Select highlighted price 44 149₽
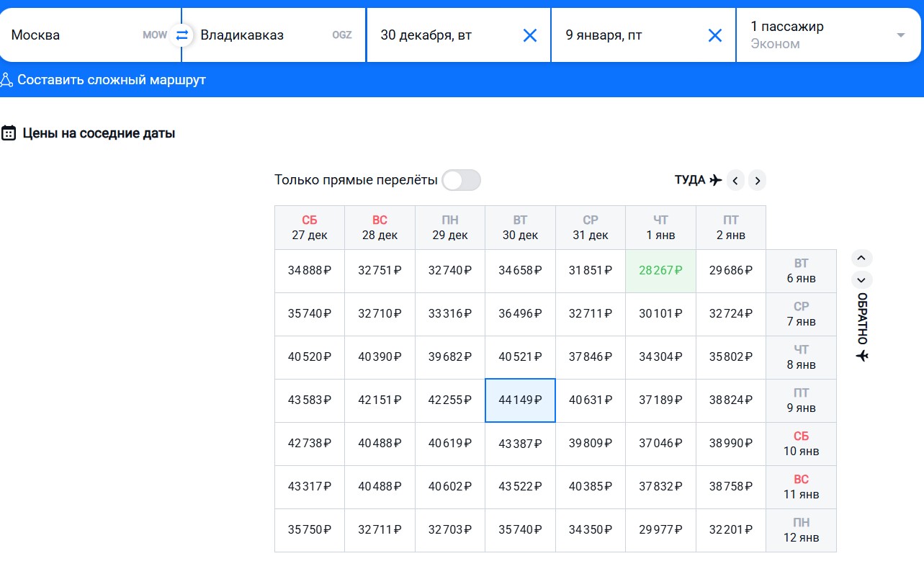 520,400
